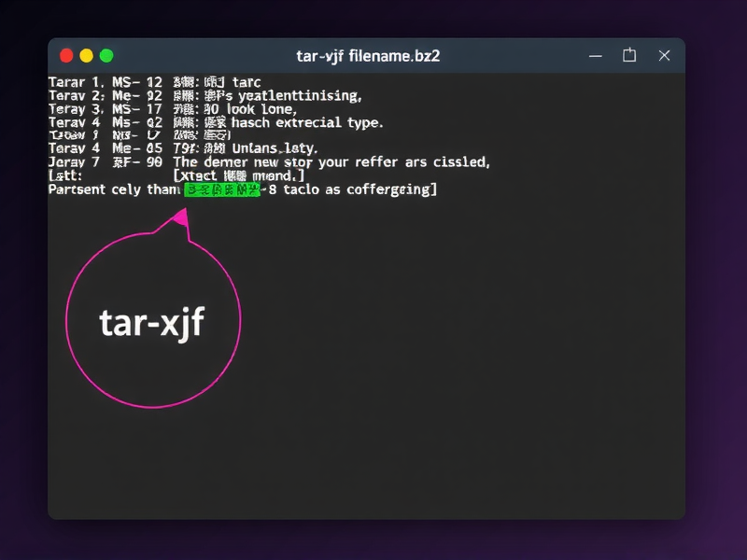Click the minimize dash icon in title bar
This screenshot has height=560, width=747.
click(593, 56)
